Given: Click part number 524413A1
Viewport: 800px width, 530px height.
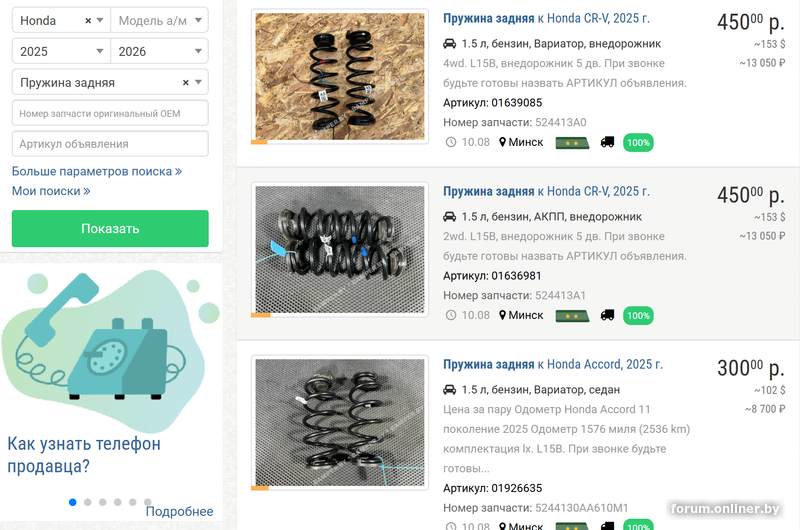Looking at the screenshot, I should click(560, 295).
